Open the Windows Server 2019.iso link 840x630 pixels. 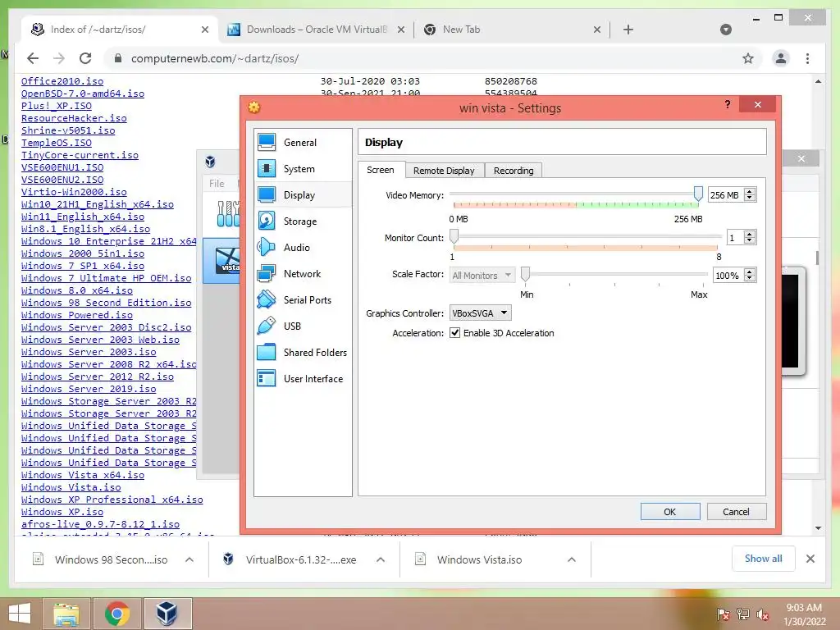coord(89,388)
